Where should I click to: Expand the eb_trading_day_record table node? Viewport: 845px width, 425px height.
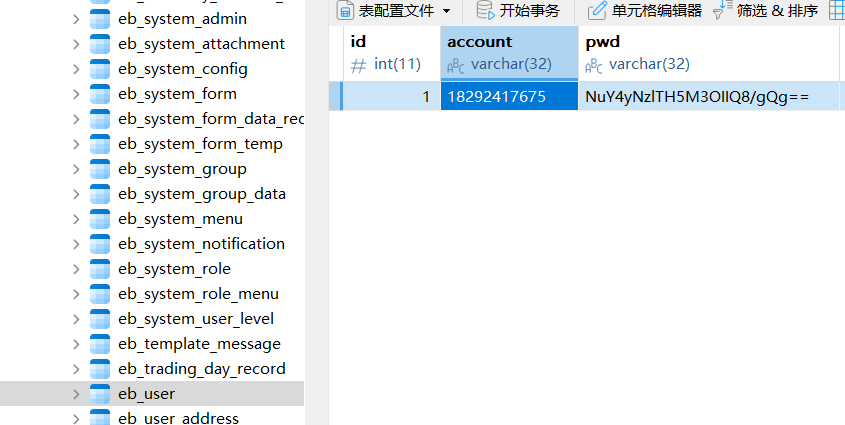(x=76, y=369)
